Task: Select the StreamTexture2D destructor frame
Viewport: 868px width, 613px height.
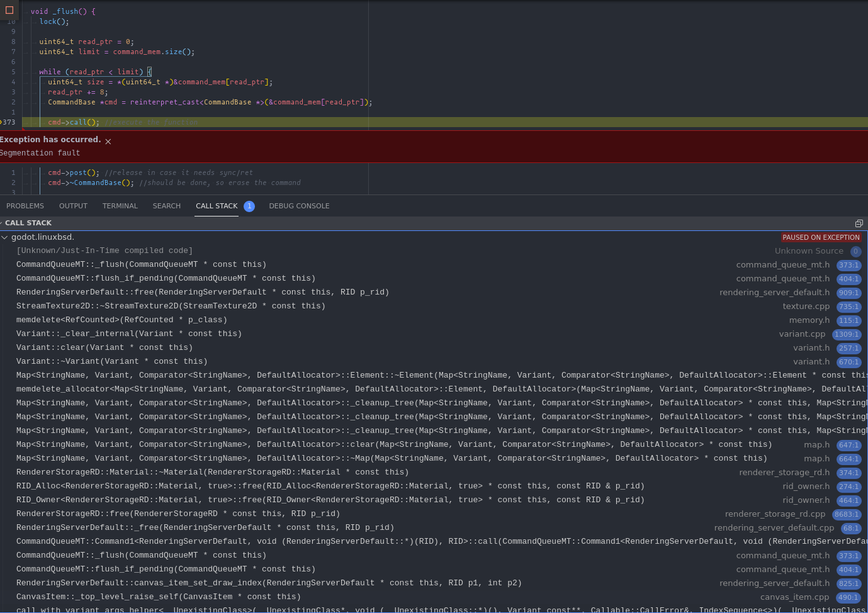Action: tap(434, 306)
